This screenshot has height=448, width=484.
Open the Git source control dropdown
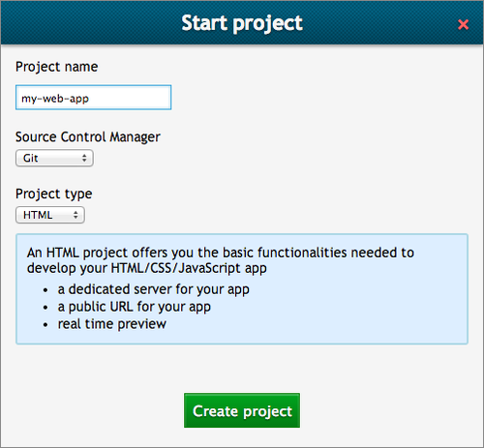coord(54,158)
